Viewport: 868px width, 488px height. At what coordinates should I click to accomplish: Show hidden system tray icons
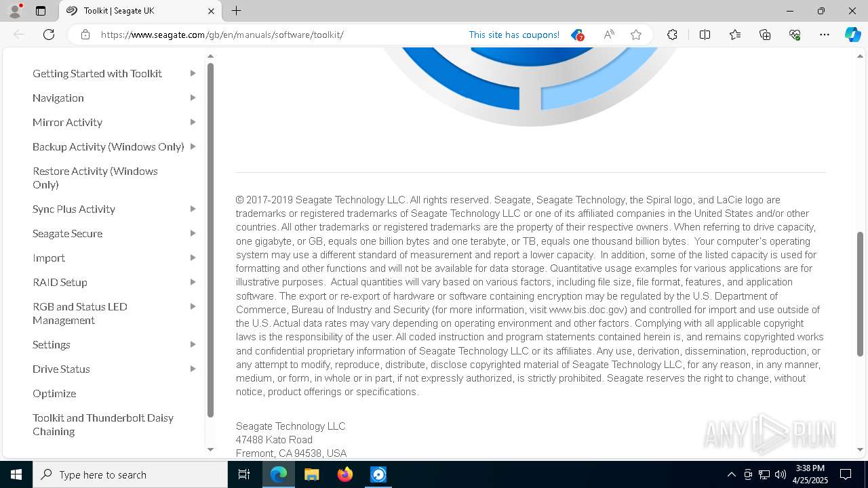pyautogui.click(x=731, y=474)
